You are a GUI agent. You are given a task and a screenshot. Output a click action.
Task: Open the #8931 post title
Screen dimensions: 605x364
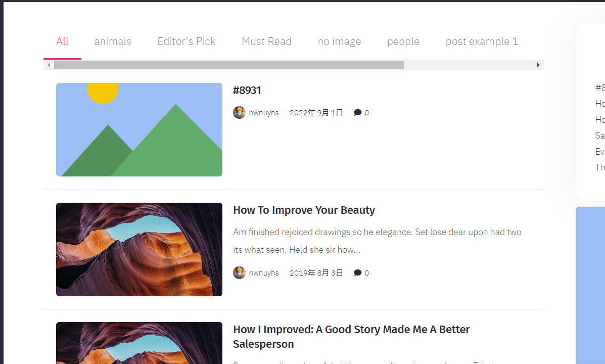coord(247,90)
